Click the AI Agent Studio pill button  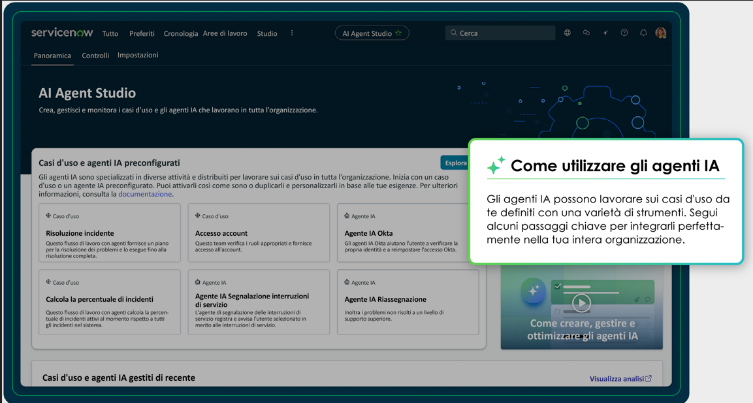pyautogui.click(x=372, y=33)
